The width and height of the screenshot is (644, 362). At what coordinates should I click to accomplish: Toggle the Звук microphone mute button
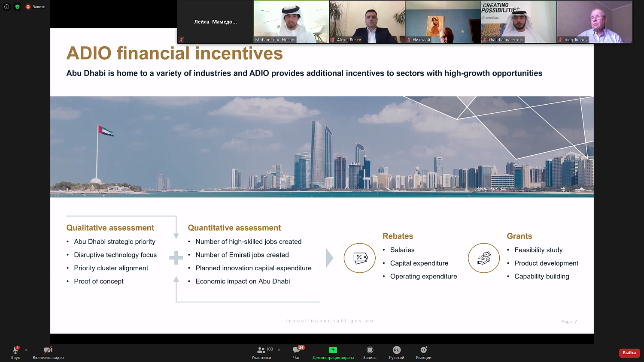15,353
